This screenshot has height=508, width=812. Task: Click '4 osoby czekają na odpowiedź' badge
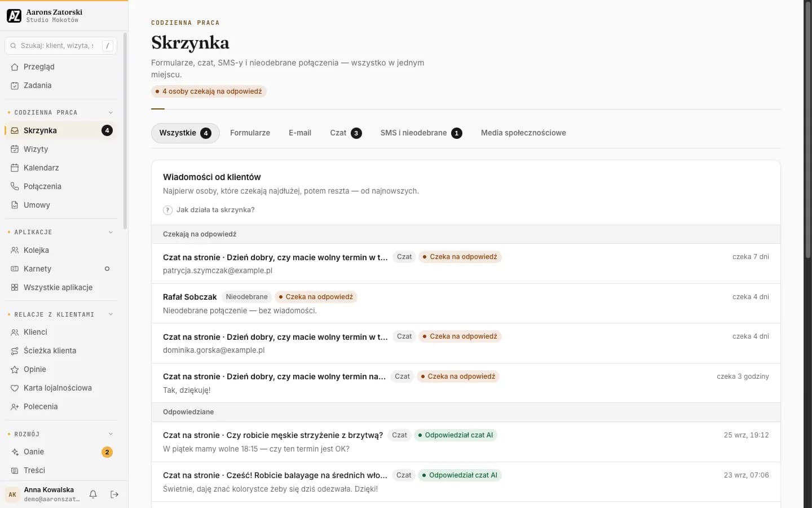pos(209,91)
